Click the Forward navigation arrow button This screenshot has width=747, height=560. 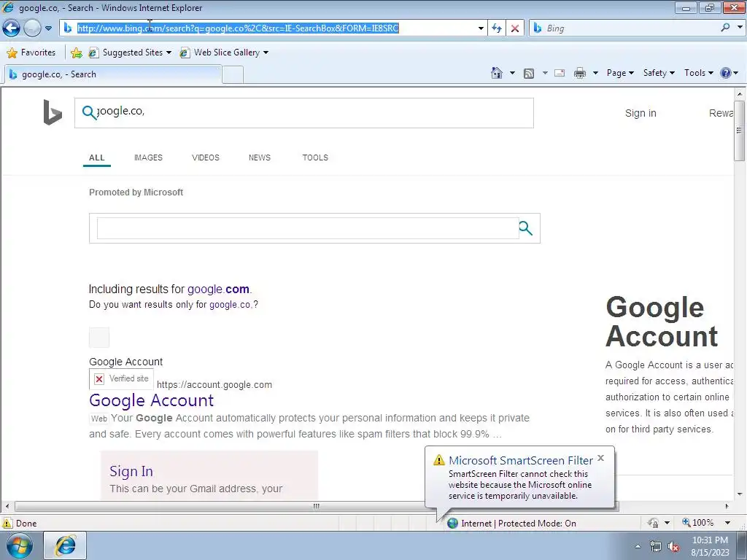click(32, 28)
